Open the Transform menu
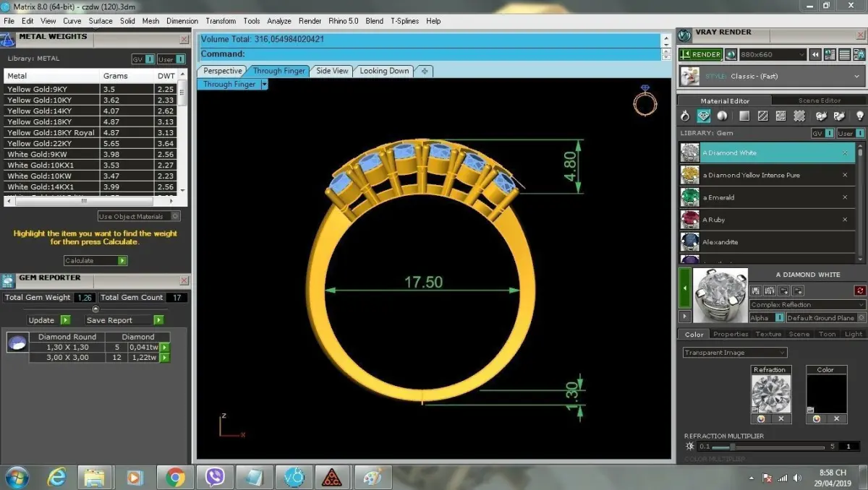Viewport: 868px width, 490px height. coord(221,21)
